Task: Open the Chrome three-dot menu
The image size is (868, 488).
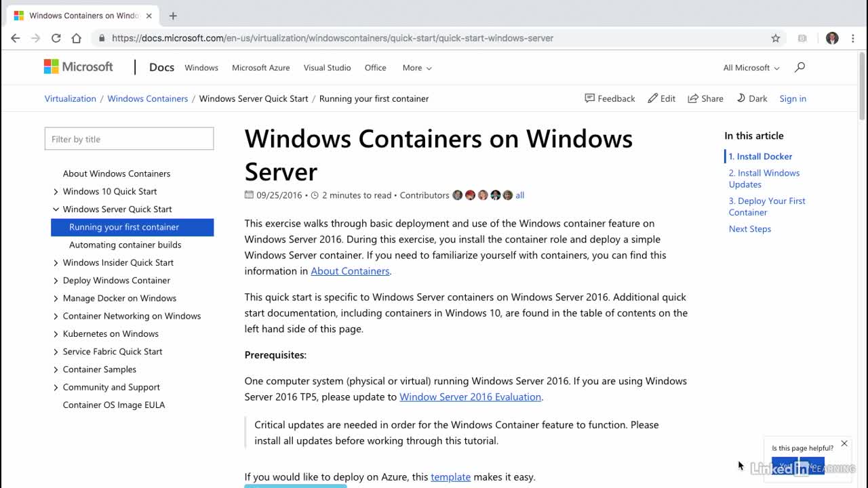Action: [x=853, y=38]
